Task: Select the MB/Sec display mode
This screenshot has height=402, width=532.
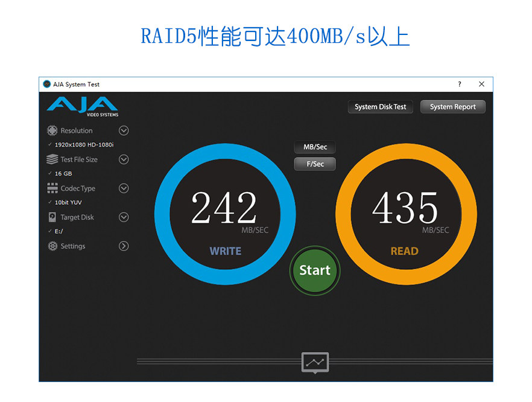Action: coord(315,147)
